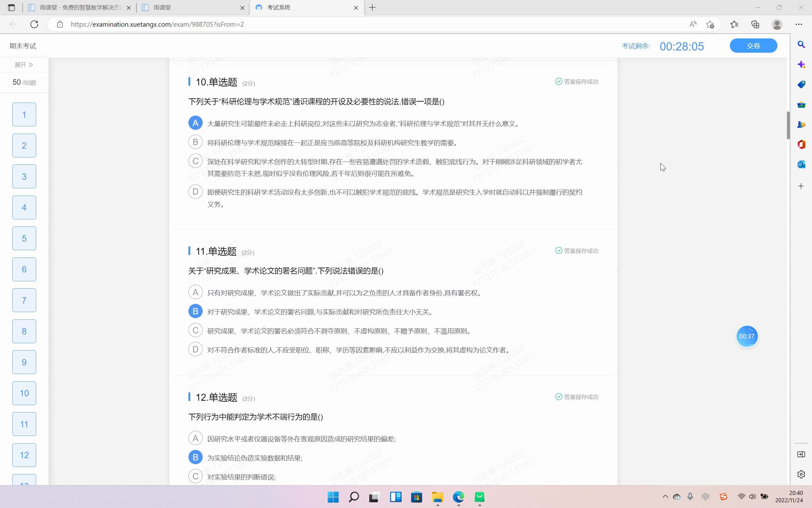Click the Read aloud icon in address bar
Viewport: 812px width, 508px height.
click(x=692, y=24)
